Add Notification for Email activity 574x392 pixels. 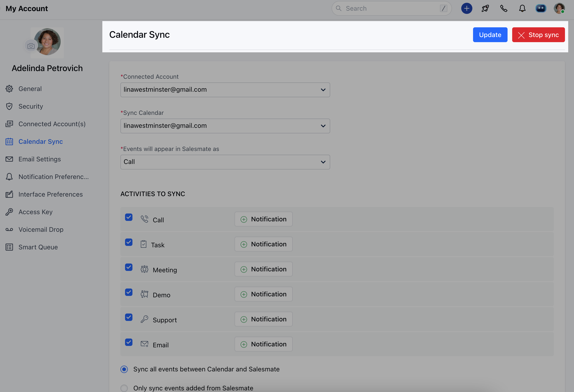coord(263,344)
